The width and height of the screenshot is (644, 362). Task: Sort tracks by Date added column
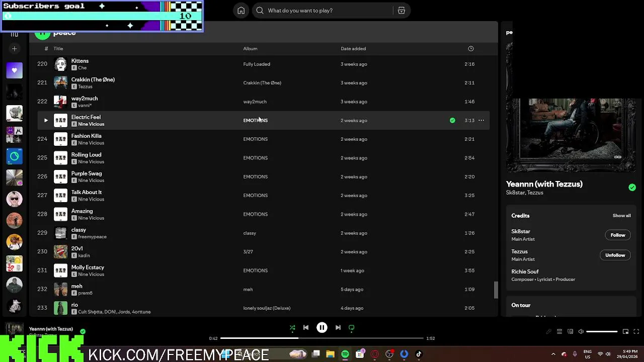(x=353, y=49)
